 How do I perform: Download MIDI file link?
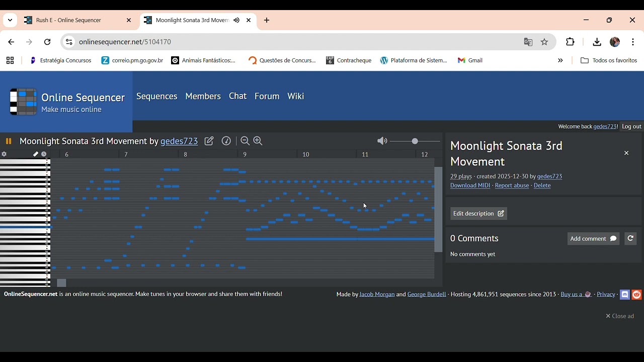click(470, 186)
